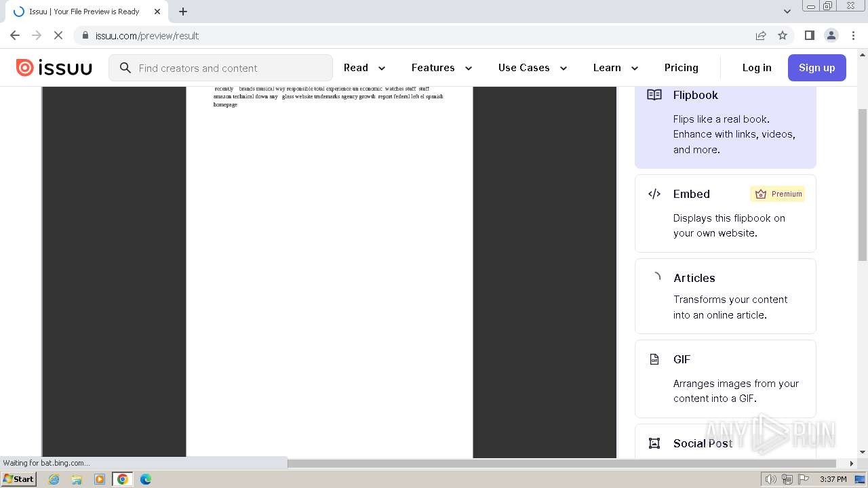Viewport: 868px width, 488px height.
Task: Open Chrome side panel icon
Action: tap(809, 35)
